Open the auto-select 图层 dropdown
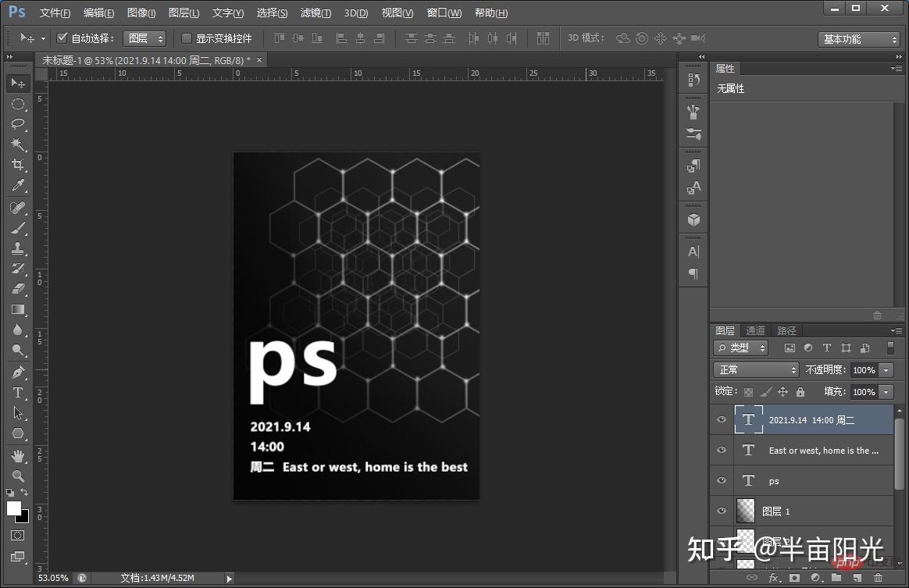Viewport: 909px width, 588px height. [144, 38]
